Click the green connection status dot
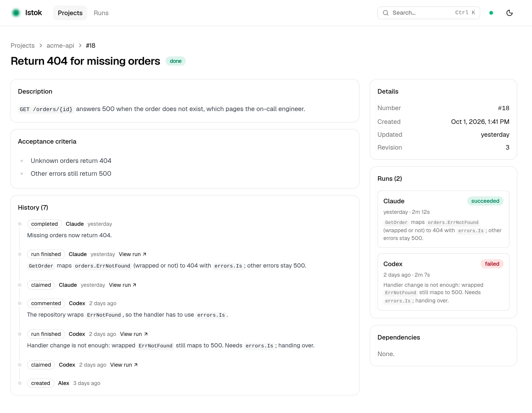This screenshot has height=413, width=532. point(491,13)
